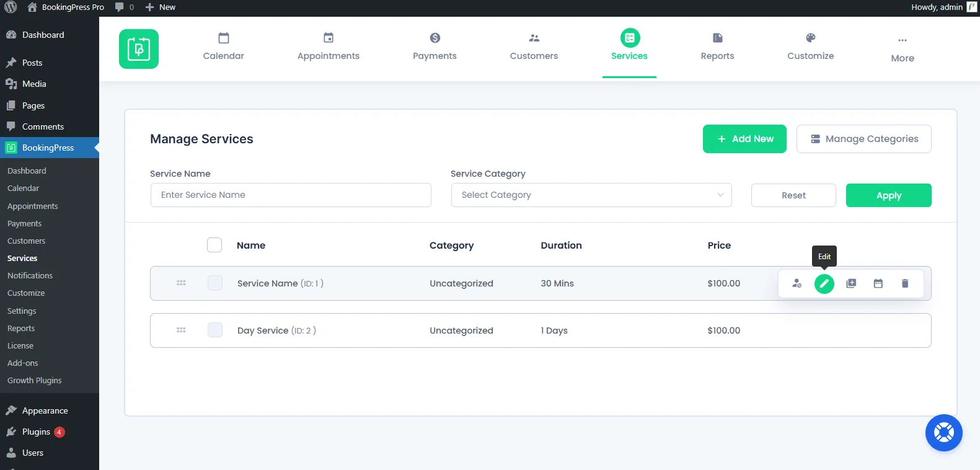Click the Reset filter button
Screen dimensions: 980x470
pyautogui.click(x=793, y=195)
